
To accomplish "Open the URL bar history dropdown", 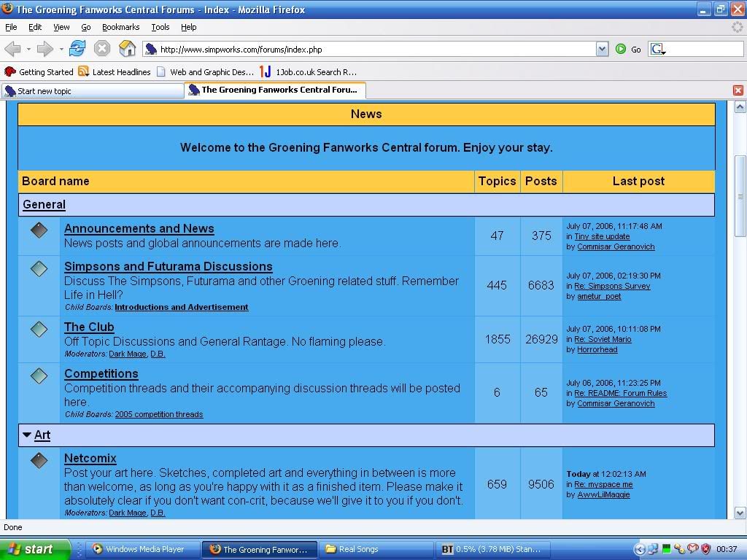I will 602,49.
